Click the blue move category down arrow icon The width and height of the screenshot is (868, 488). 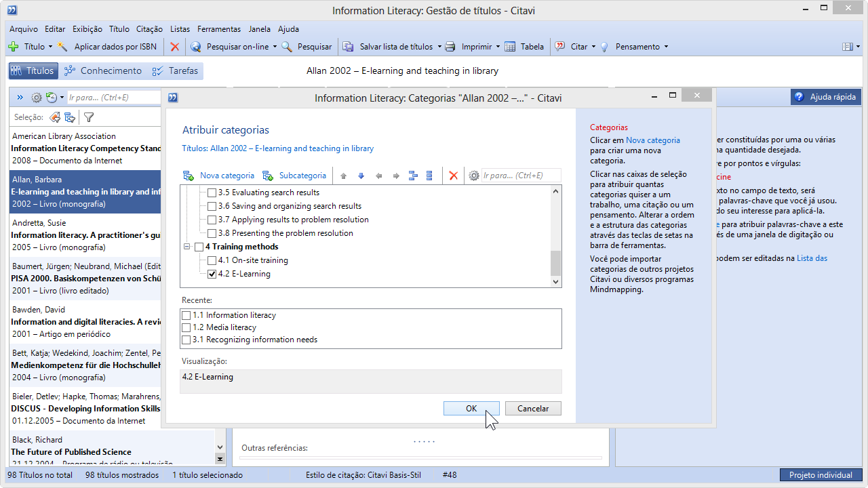[361, 176]
